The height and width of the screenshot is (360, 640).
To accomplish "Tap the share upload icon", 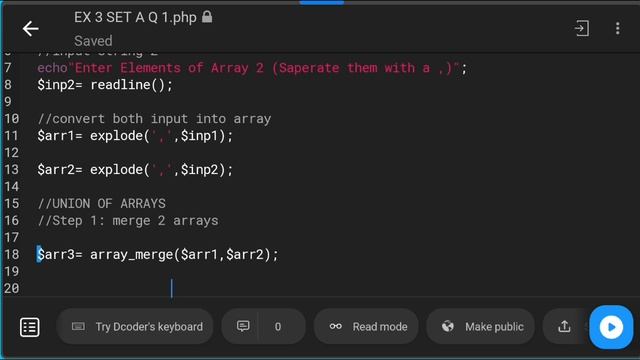I will [564, 327].
